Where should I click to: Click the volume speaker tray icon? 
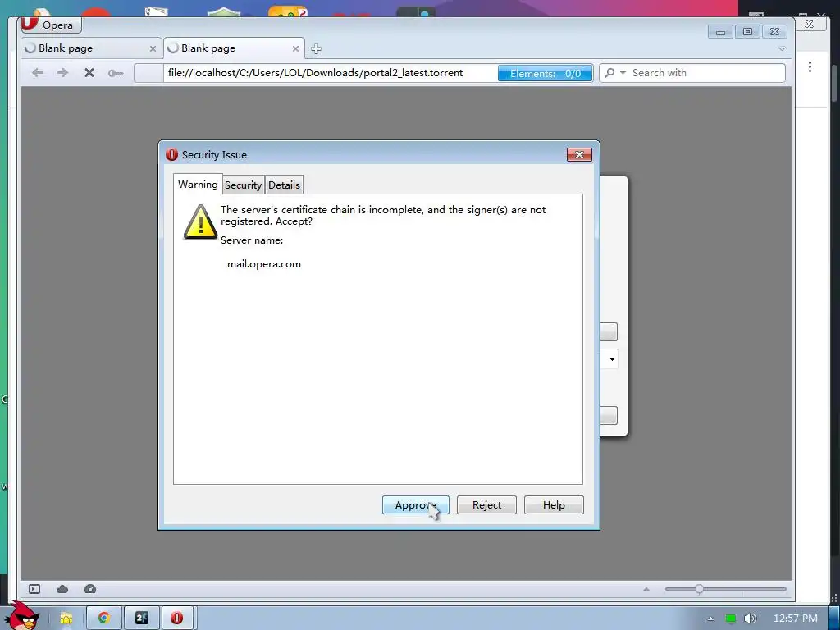click(x=750, y=619)
